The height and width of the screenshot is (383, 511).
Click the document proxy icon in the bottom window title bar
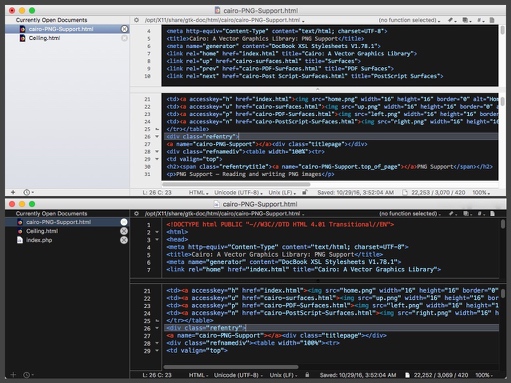coord(216,204)
